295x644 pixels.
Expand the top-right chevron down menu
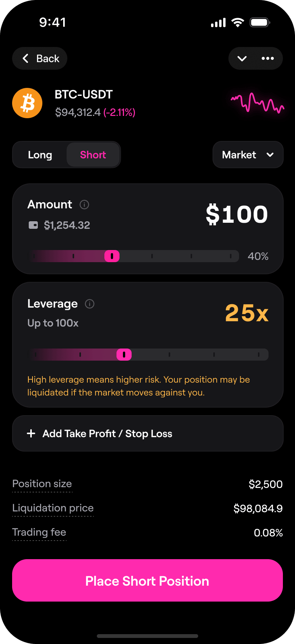[242, 58]
